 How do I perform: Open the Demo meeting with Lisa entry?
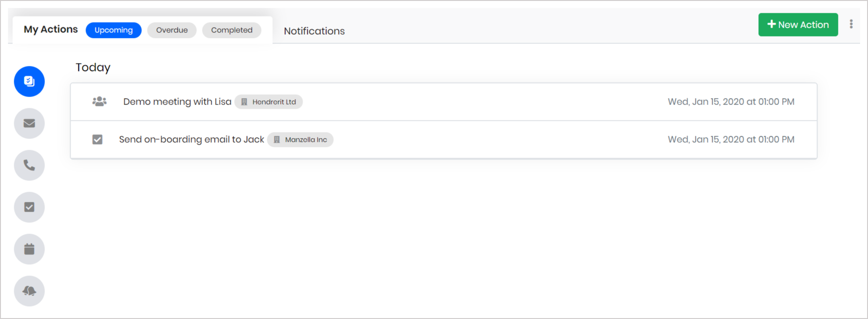point(177,102)
